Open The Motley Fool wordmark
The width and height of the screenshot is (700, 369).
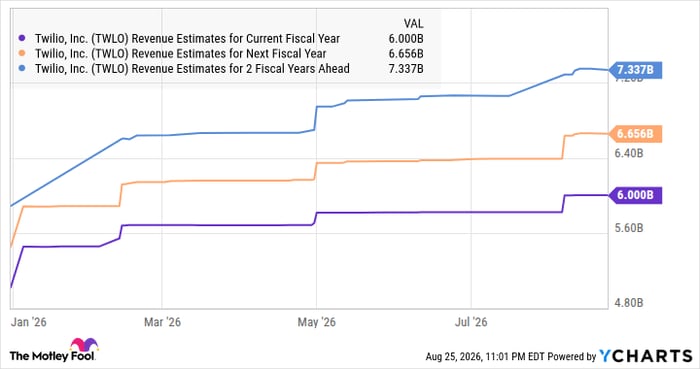click(x=52, y=356)
